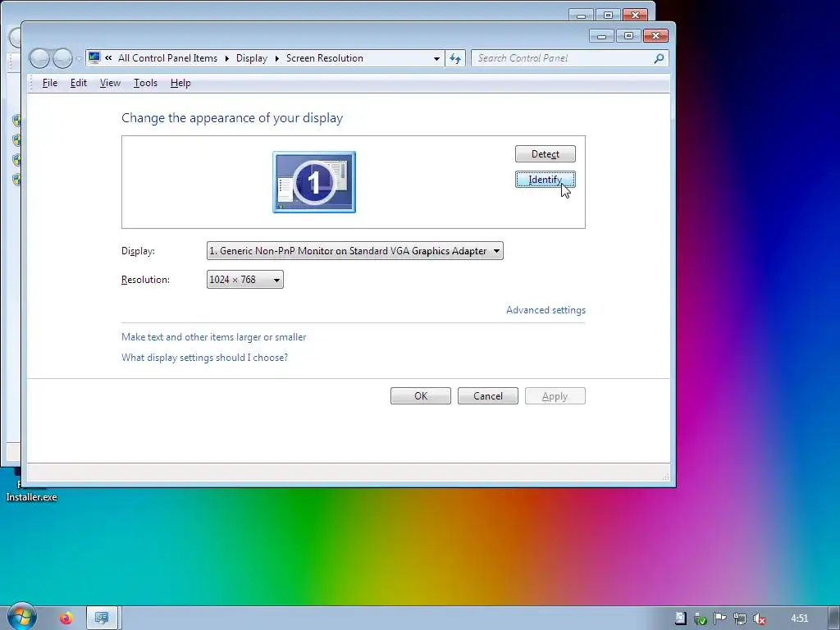
Task: Click the Resolution: label
Action: tap(145, 279)
